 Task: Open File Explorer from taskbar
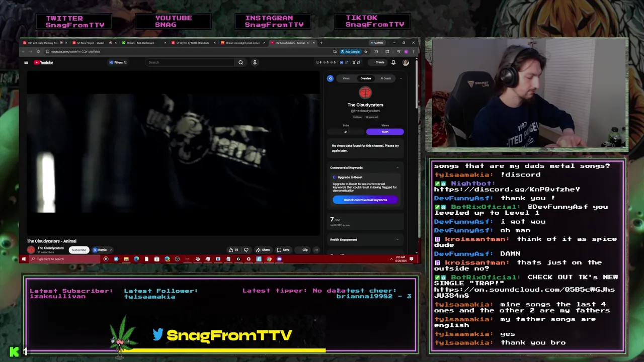(126, 259)
